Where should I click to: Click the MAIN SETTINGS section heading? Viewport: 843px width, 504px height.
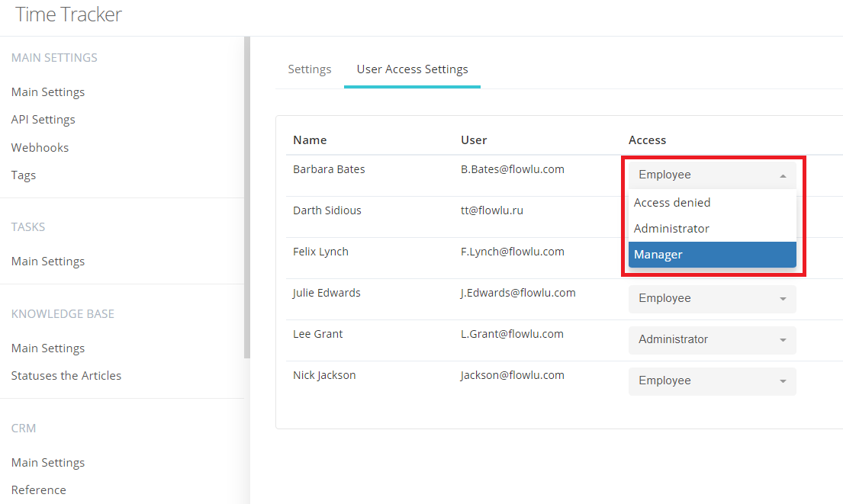coord(54,57)
